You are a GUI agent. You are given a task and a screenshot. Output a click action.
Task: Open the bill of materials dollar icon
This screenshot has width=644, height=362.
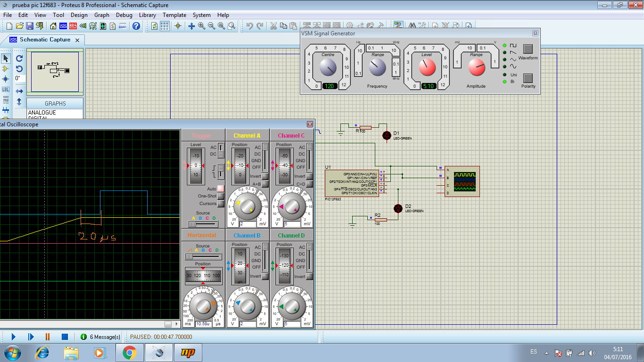(x=113, y=26)
